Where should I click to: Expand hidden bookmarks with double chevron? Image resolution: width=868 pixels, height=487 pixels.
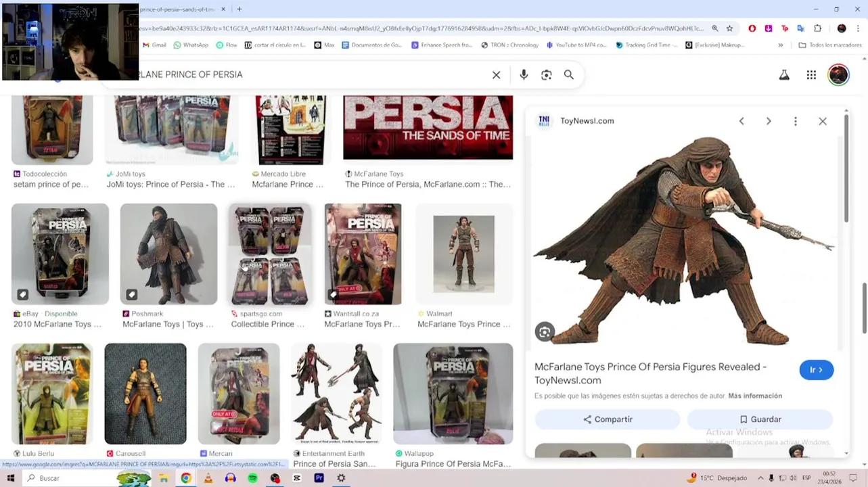tap(780, 45)
